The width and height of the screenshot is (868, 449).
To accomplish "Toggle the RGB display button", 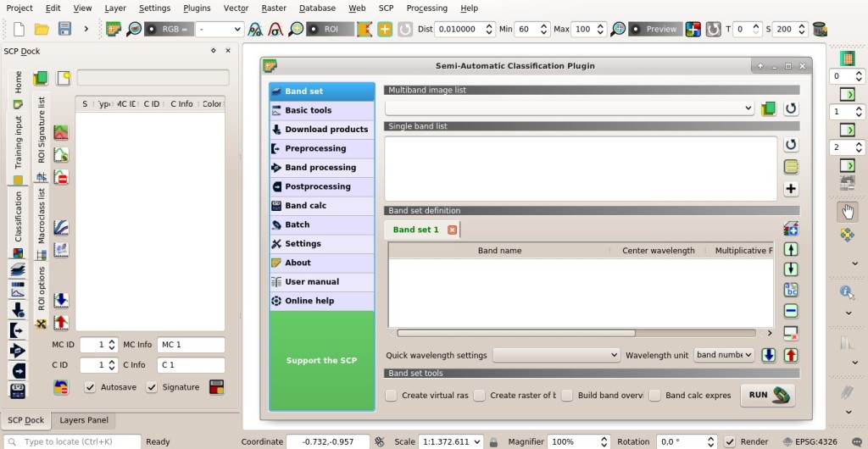I will [169, 29].
